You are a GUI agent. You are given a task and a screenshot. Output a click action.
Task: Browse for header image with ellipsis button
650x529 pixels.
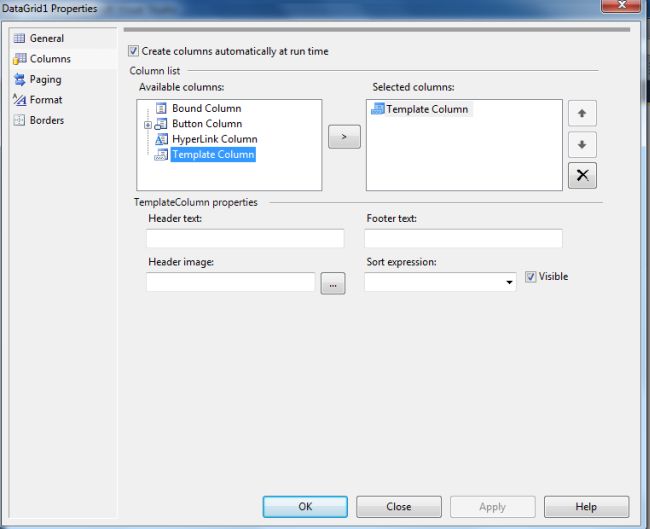click(333, 284)
